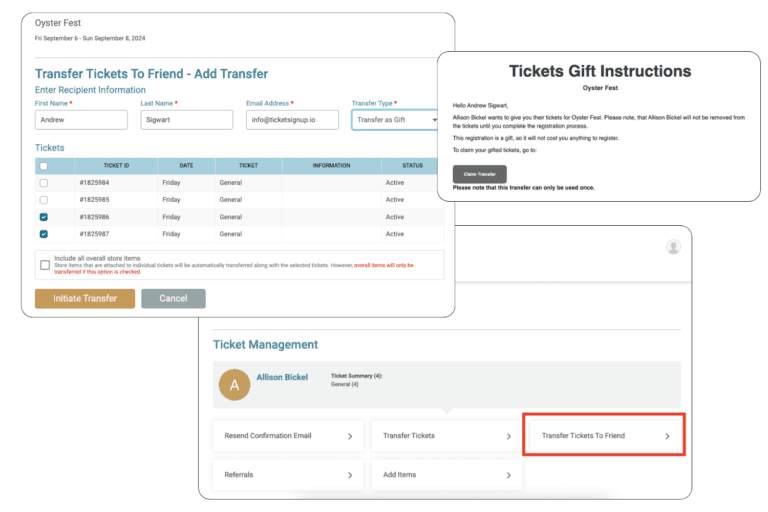Enable Include all overall store items

click(x=45, y=265)
